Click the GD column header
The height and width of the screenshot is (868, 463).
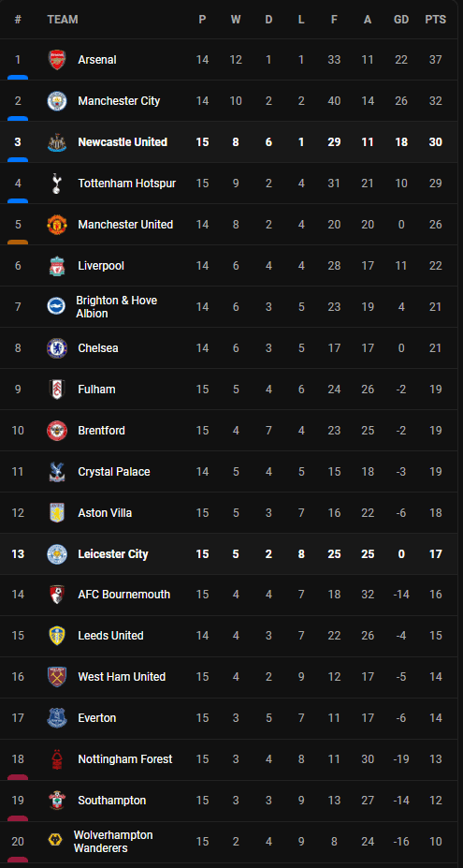coord(401,20)
